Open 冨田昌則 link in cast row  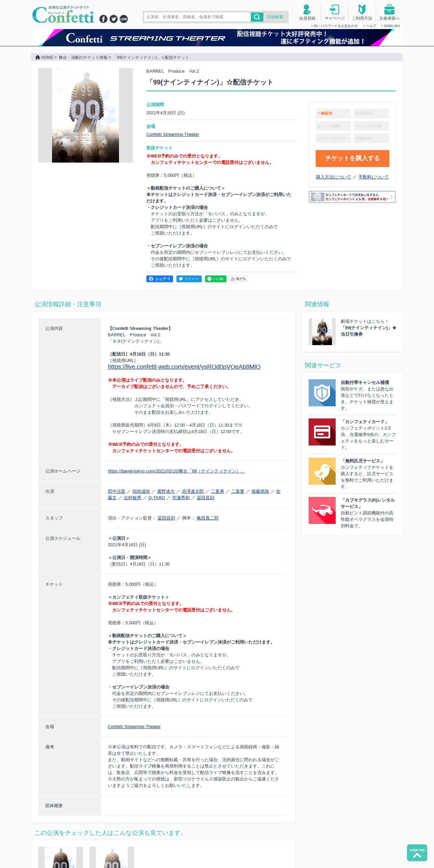pos(206,498)
